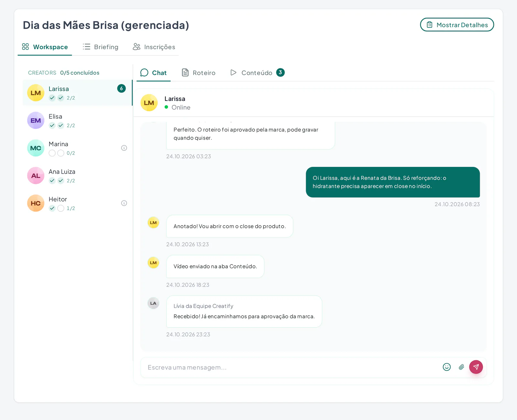Click Elisa's EM avatar in creators list

[x=36, y=121]
